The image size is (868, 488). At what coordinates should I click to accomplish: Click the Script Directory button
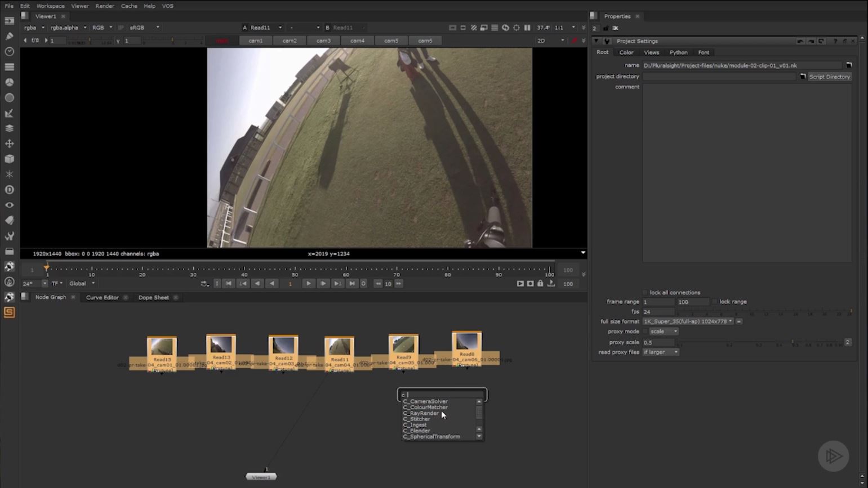[x=830, y=77]
